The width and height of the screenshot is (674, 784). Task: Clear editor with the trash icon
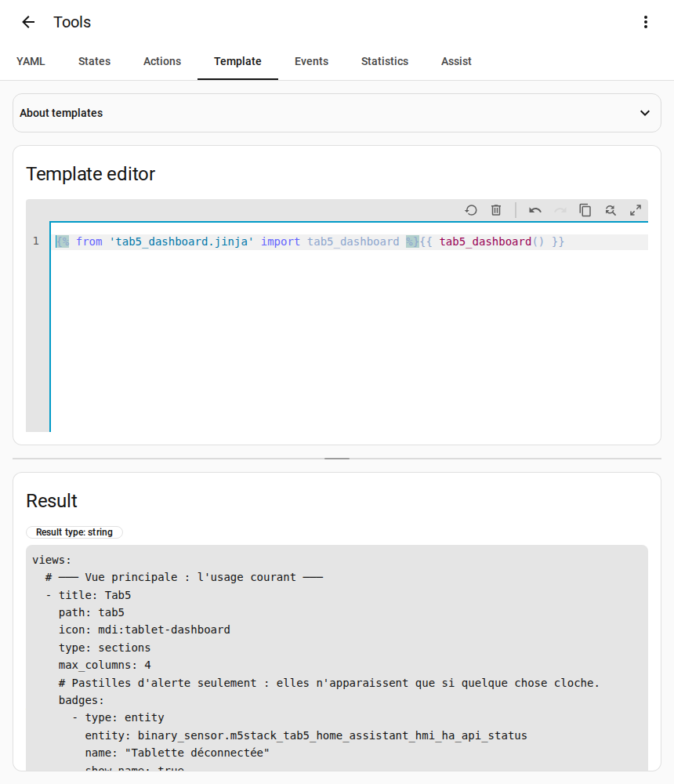496,210
